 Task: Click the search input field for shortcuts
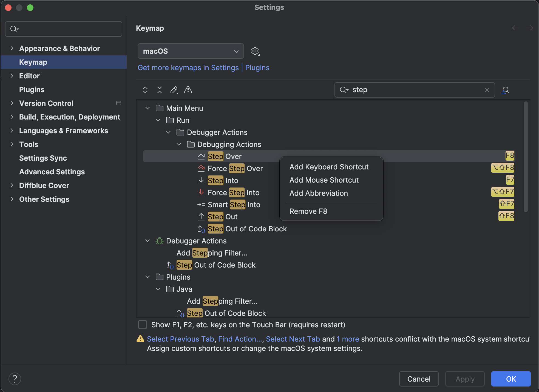pyautogui.click(x=414, y=90)
